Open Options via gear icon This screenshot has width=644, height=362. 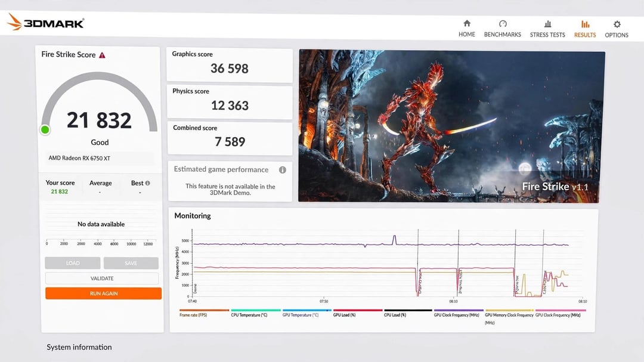617,24
